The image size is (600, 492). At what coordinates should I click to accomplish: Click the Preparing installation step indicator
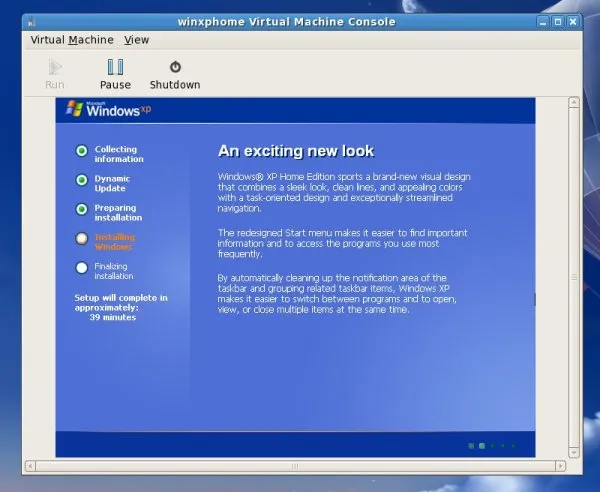click(82, 209)
